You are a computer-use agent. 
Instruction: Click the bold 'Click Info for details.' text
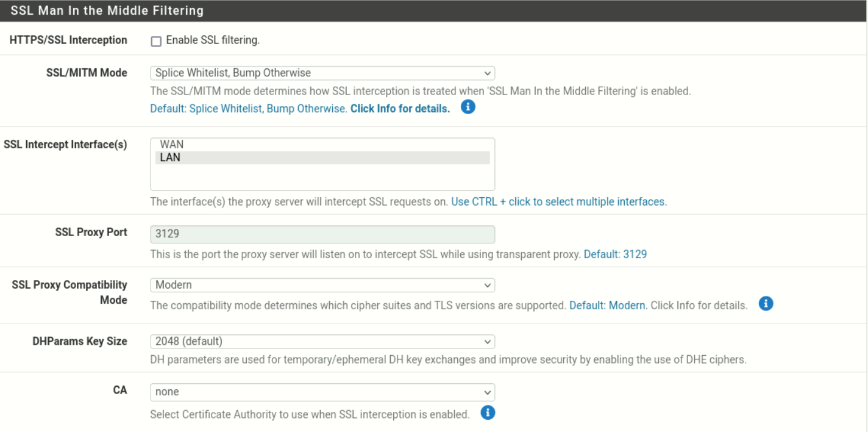(400, 109)
